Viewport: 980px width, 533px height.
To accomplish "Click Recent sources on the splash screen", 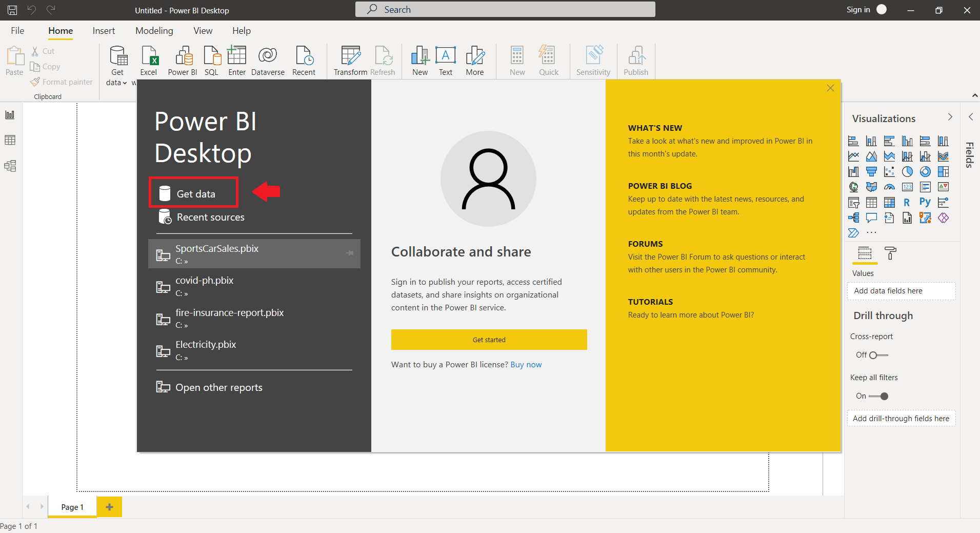I will tap(202, 217).
